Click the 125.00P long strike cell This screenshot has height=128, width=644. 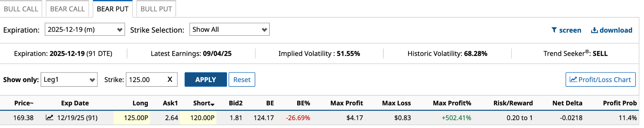136,118
